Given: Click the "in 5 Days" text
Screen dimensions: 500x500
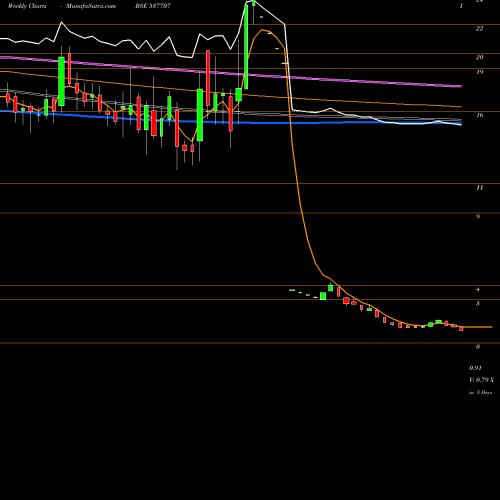Looking at the screenshot, I should (x=481, y=393).
